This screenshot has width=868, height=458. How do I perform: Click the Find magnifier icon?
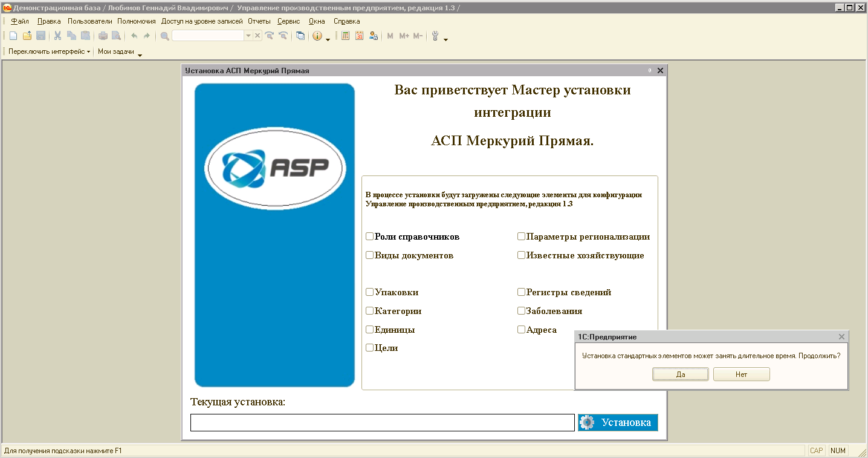point(164,36)
